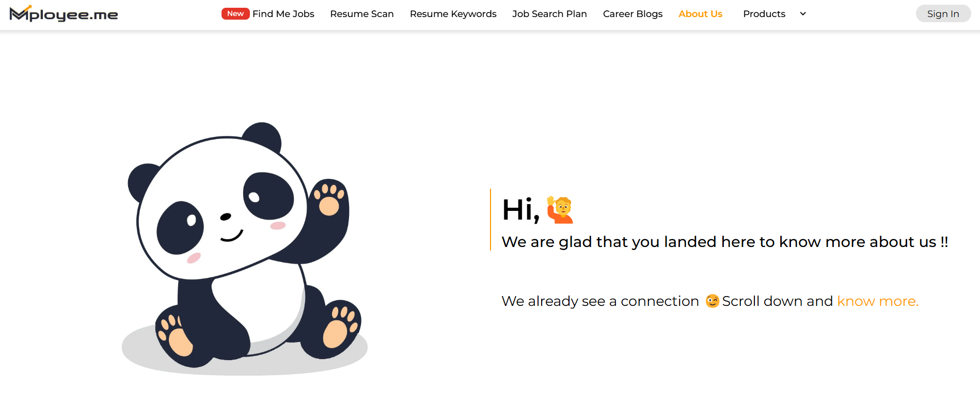Expand the chevron beside Products

803,14
